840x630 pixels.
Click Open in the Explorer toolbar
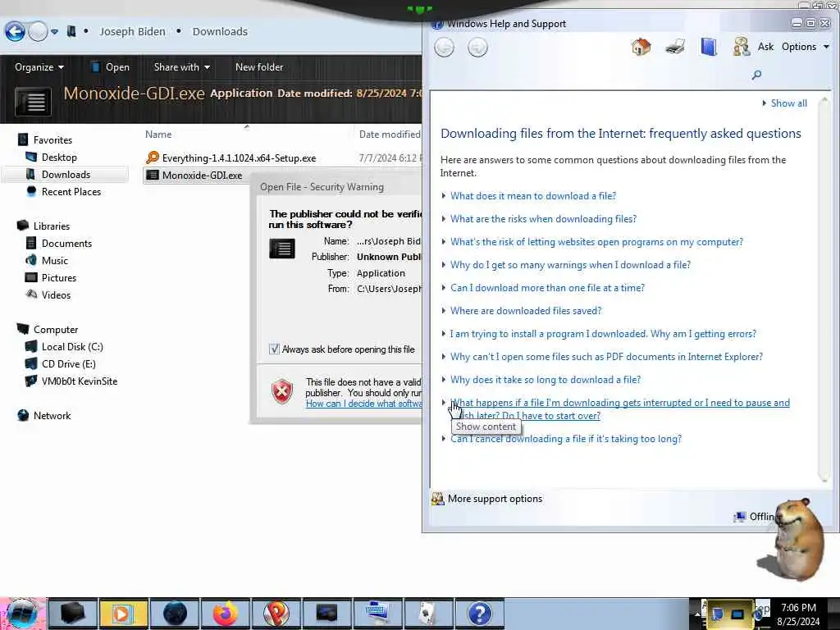coord(110,67)
